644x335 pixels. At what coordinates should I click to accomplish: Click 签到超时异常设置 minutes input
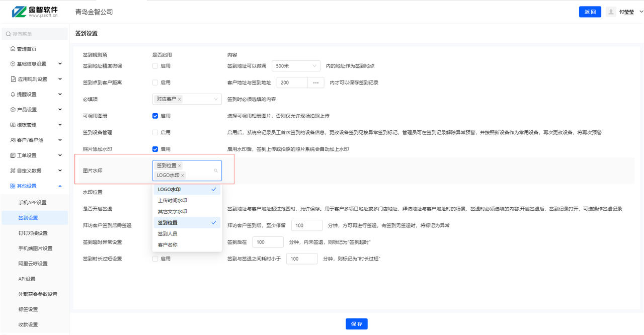(268, 242)
